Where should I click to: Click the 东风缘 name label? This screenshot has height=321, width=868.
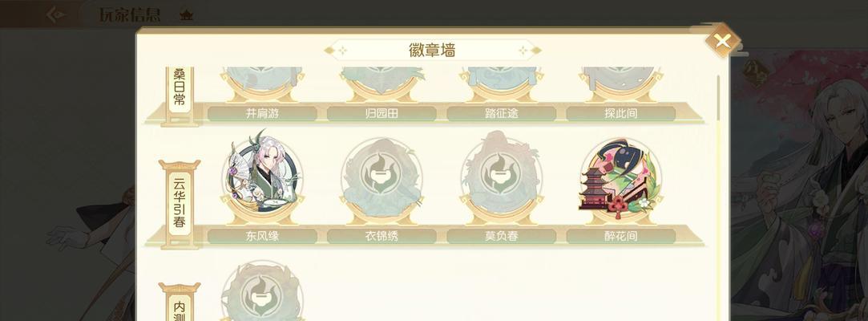pyautogui.click(x=262, y=236)
